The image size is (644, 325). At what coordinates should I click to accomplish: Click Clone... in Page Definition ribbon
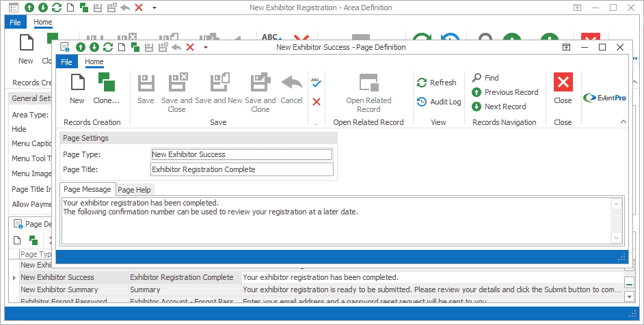coord(107,89)
